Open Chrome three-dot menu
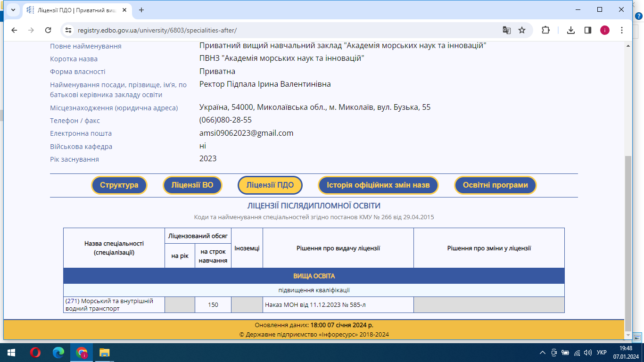The height and width of the screenshot is (362, 644). click(x=622, y=30)
